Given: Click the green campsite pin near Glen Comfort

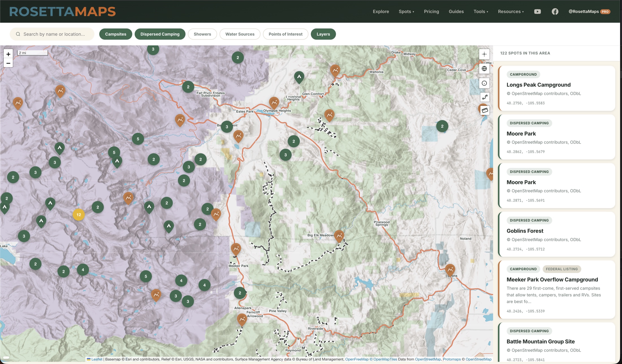Looking at the screenshot, I should coord(299,77).
